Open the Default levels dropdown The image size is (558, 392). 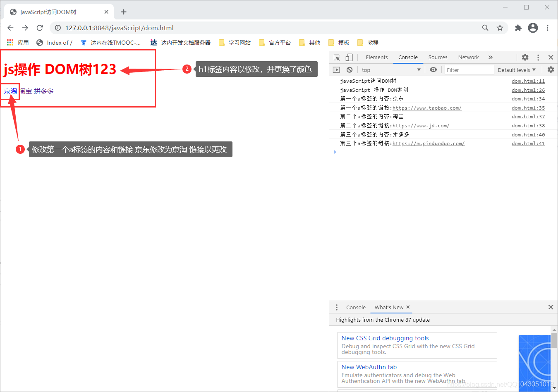click(517, 70)
